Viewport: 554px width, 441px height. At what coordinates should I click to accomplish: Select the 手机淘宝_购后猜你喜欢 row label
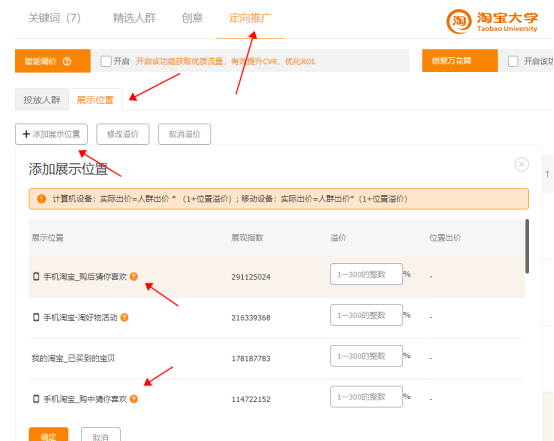pyautogui.click(x=85, y=277)
